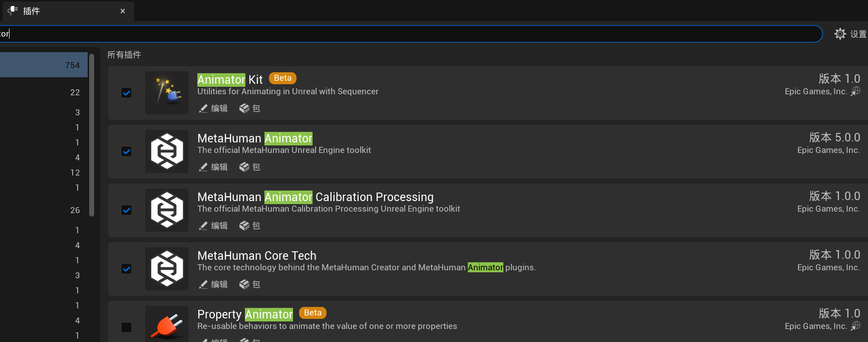The height and width of the screenshot is (342, 868).
Task: Open plugin browser settings (设置) gear
Action: [x=850, y=34]
